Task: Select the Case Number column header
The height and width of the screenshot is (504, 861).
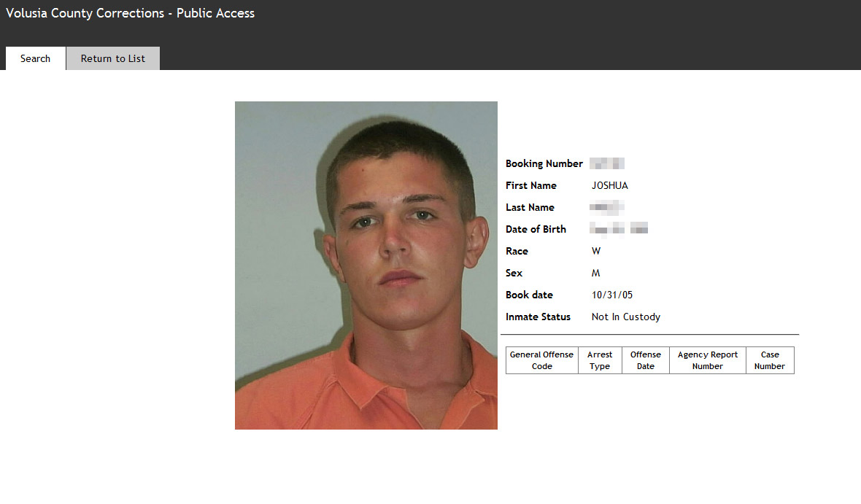Action: 770,360
